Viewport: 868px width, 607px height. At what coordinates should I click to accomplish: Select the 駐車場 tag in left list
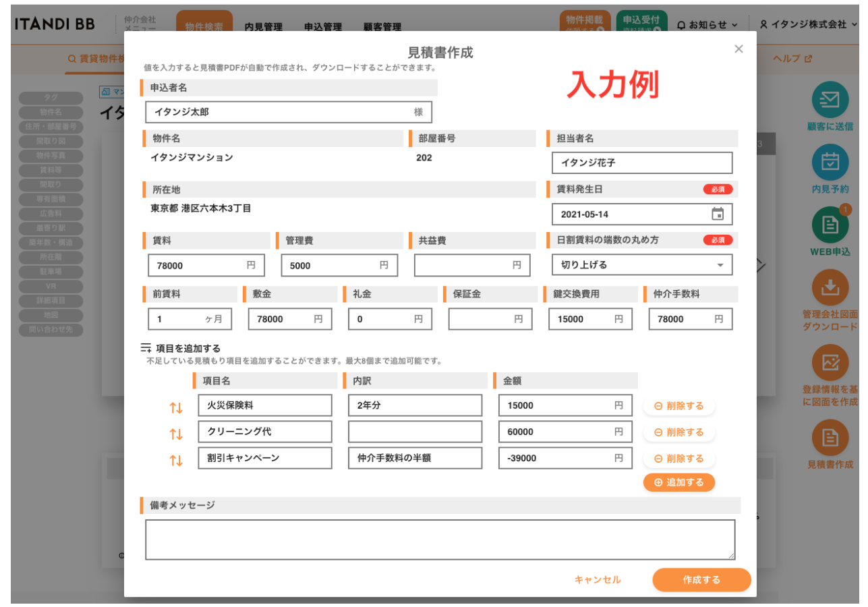click(x=51, y=271)
